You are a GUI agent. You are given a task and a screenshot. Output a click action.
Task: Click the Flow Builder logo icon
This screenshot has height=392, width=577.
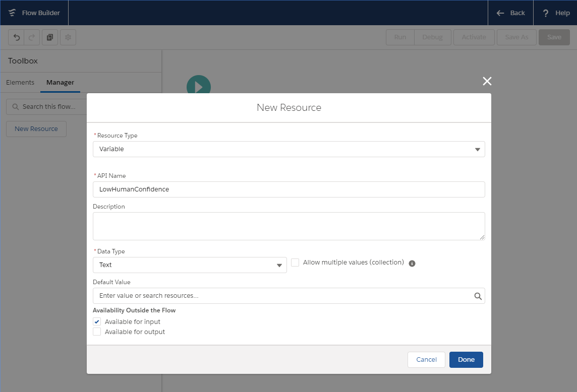pyautogui.click(x=12, y=13)
